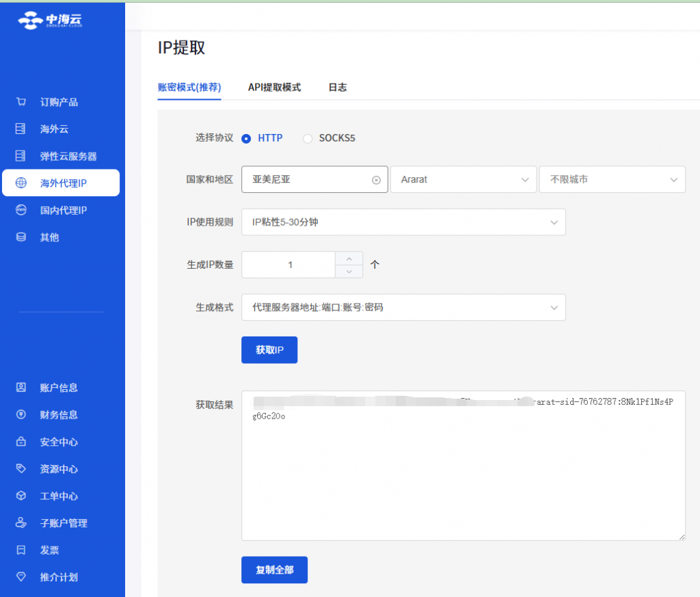Open the IP粘性5-30分钟 rule dropdown
700x597 pixels.
click(x=403, y=222)
